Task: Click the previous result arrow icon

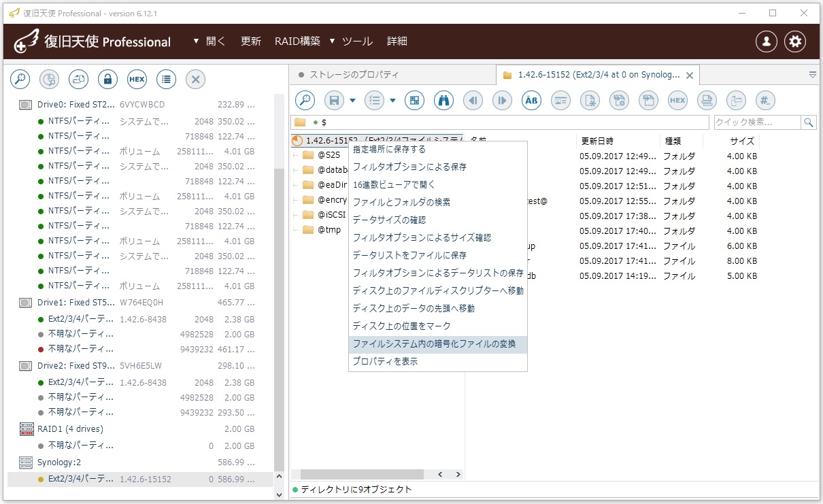Action: point(473,101)
